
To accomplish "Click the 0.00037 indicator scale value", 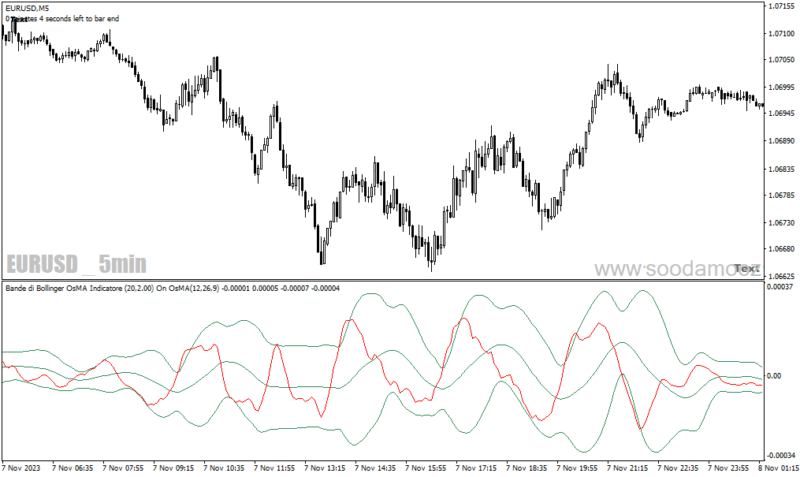I will [x=781, y=287].
